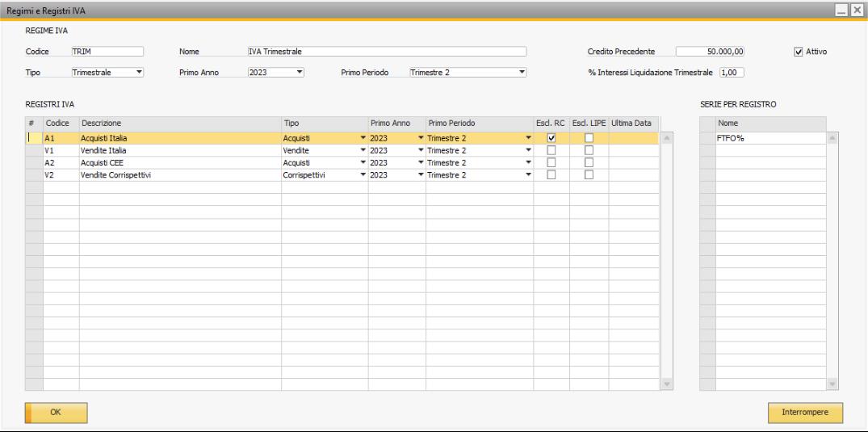Open the regime Primo Anno dropdown

tap(300, 72)
